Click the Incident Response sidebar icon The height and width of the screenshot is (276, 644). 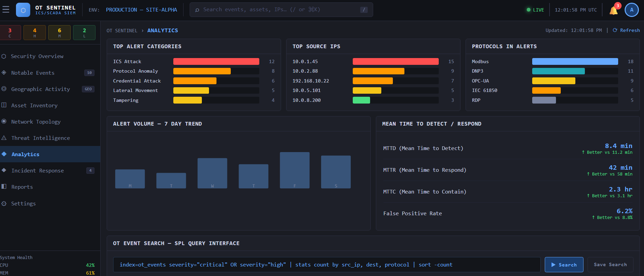tap(4, 170)
